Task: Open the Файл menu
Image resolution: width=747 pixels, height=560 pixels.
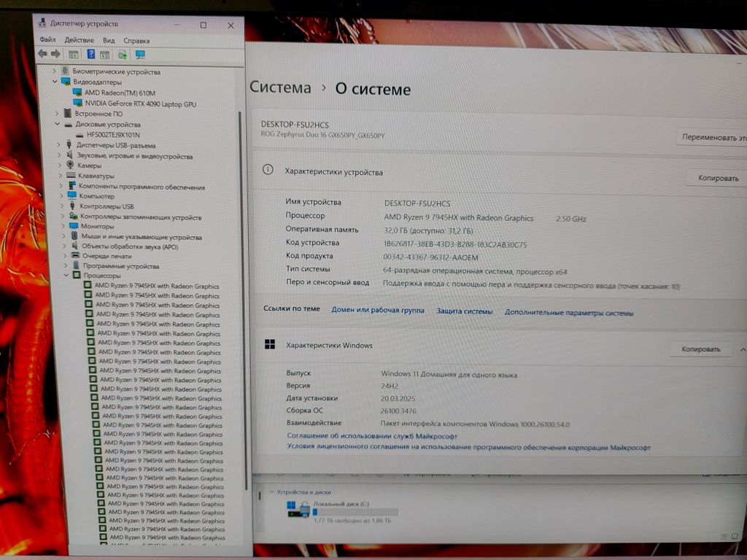Action: pyautogui.click(x=47, y=39)
